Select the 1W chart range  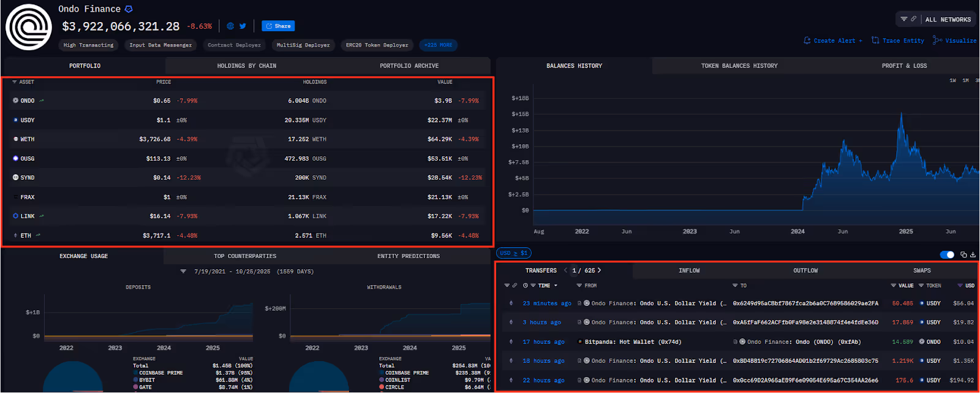(952, 80)
